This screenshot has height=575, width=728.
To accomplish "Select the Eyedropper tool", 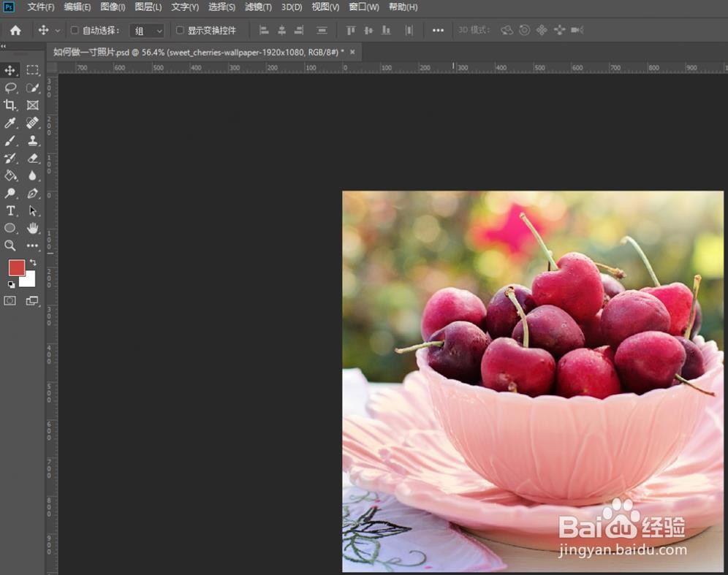I will (10, 123).
